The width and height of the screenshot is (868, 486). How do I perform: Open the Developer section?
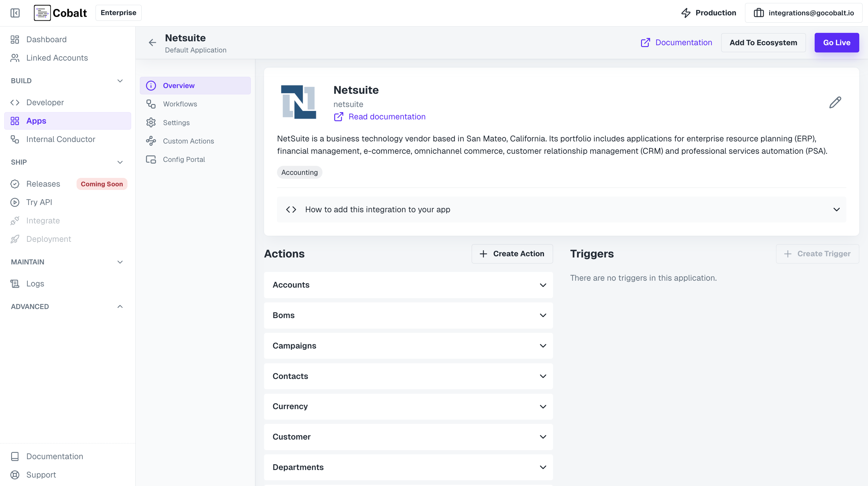click(x=45, y=103)
